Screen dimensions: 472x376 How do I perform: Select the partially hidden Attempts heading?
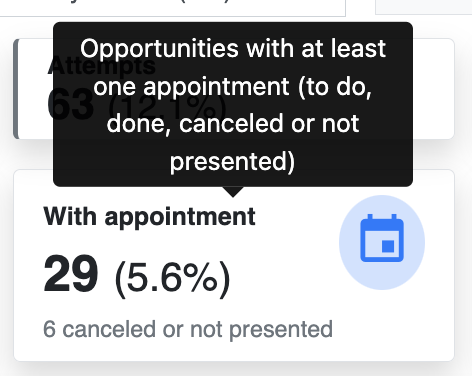point(101,65)
